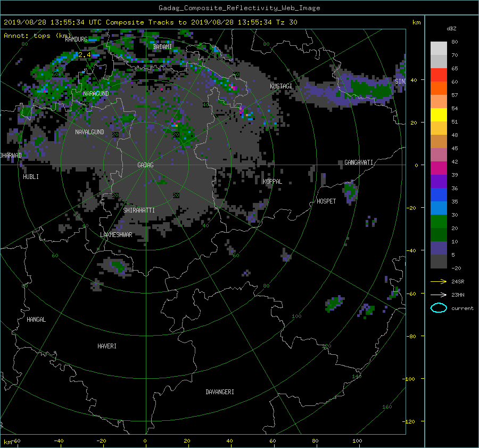Click the 'Annot: tops (km)' annotation label

(x=37, y=36)
